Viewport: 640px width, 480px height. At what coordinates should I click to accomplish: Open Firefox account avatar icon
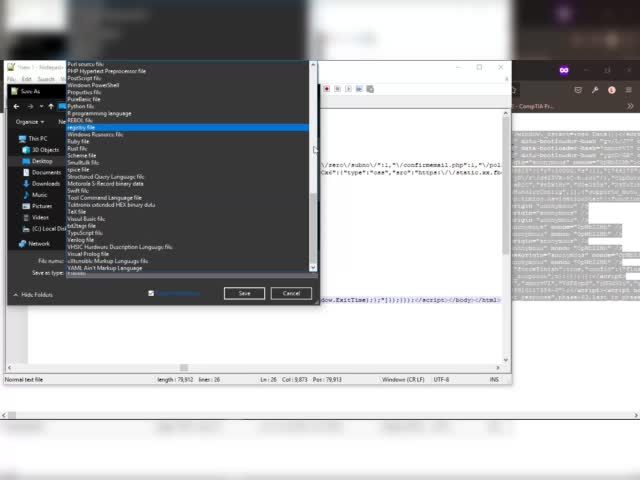click(x=611, y=90)
